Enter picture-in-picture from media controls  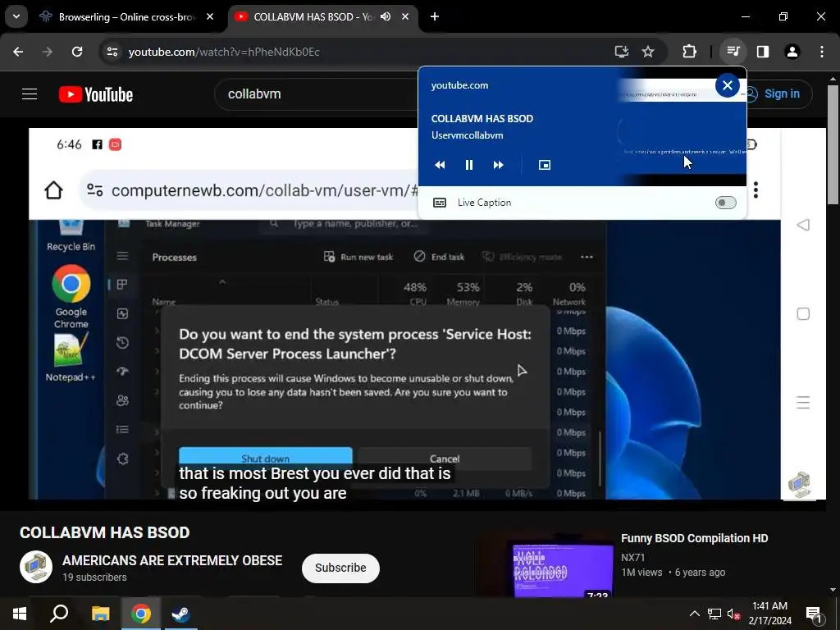545,165
